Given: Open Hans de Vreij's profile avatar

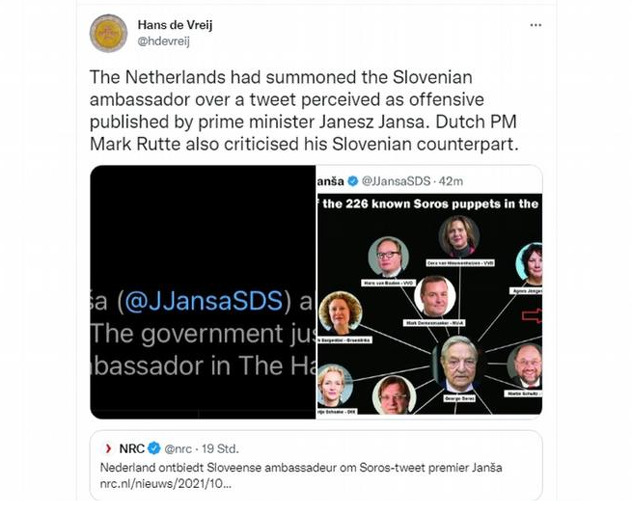Looking at the screenshot, I should coord(108,33).
